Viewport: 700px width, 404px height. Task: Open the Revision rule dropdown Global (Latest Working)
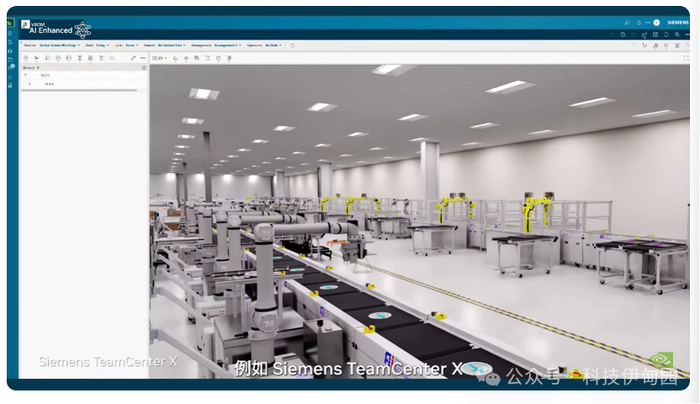click(59, 46)
